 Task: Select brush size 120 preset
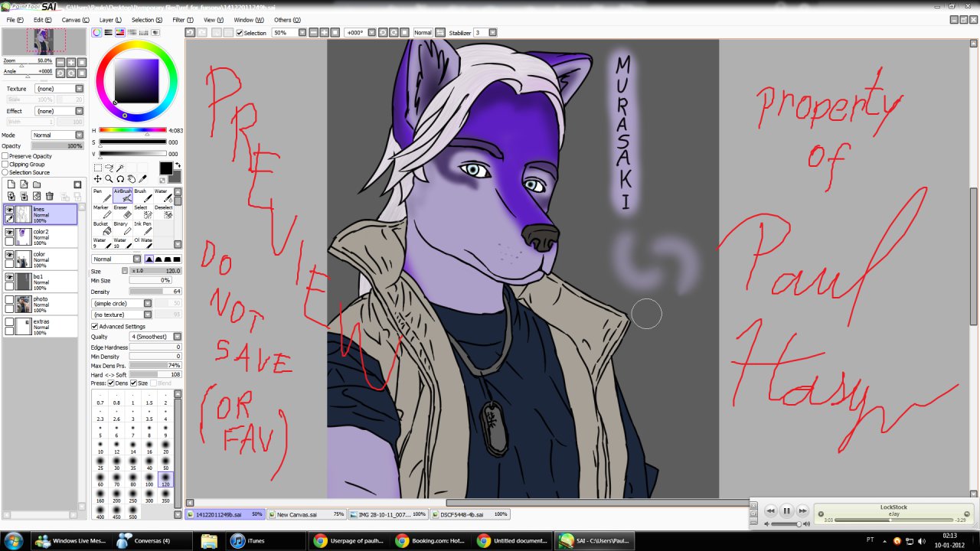point(165,480)
